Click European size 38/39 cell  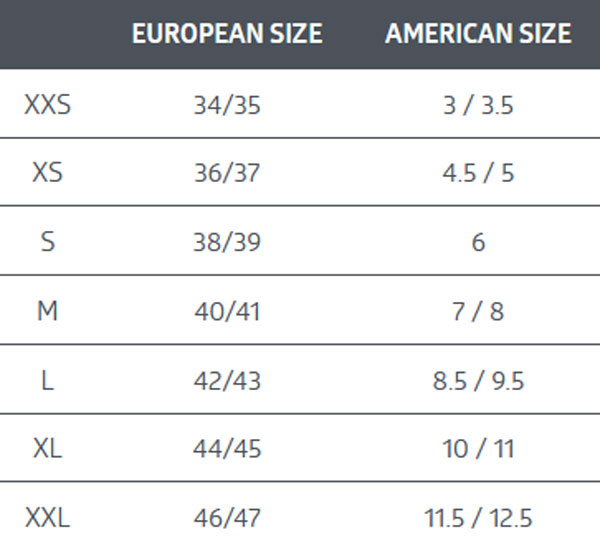[227, 242]
